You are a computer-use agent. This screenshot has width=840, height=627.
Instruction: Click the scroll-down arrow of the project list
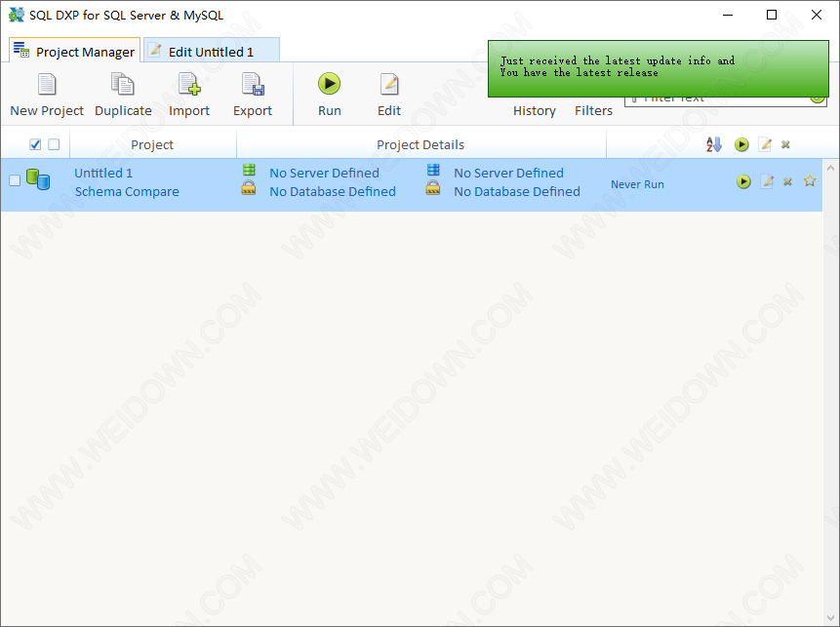(x=830, y=618)
